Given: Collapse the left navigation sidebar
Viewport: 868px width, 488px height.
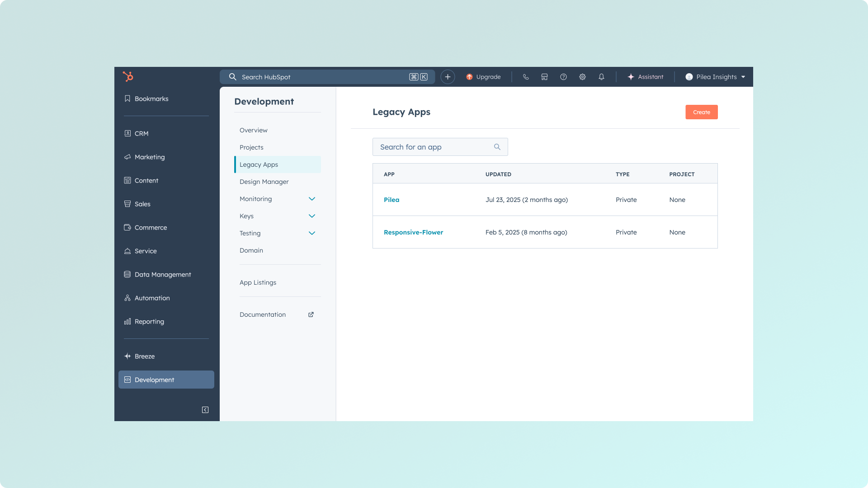Looking at the screenshot, I should coord(205,410).
